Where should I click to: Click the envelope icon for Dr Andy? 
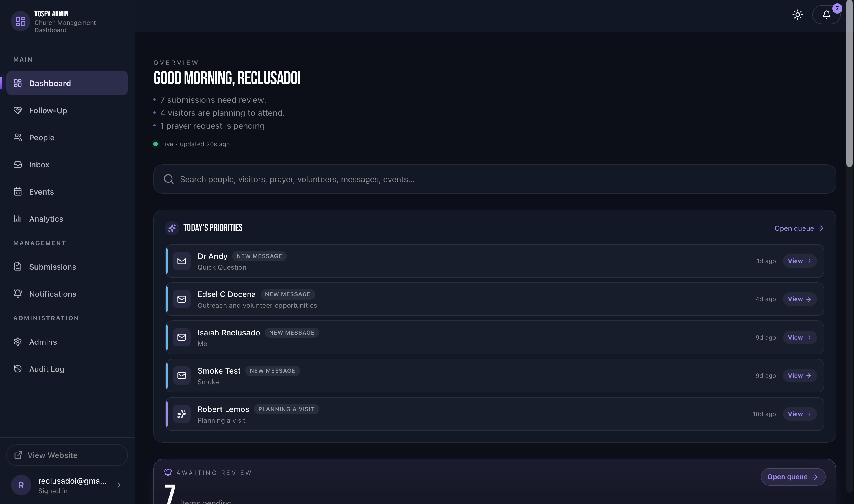(181, 261)
